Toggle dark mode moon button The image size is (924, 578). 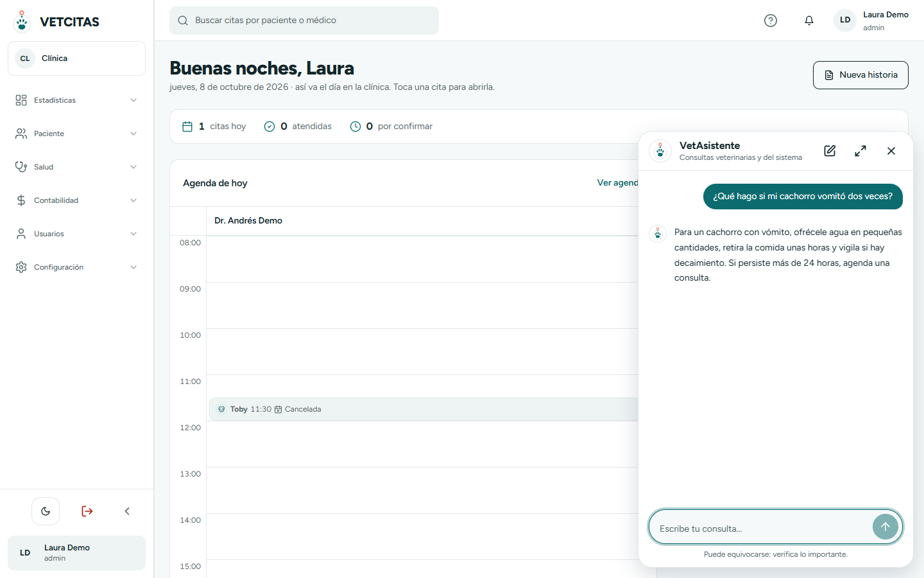(x=46, y=511)
